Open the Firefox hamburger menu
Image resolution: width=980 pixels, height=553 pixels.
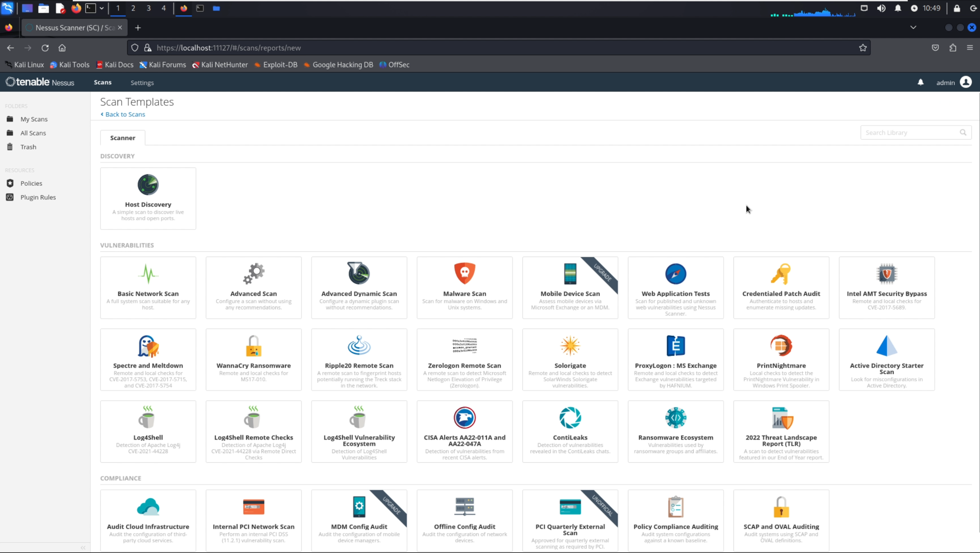pos(970,48)
